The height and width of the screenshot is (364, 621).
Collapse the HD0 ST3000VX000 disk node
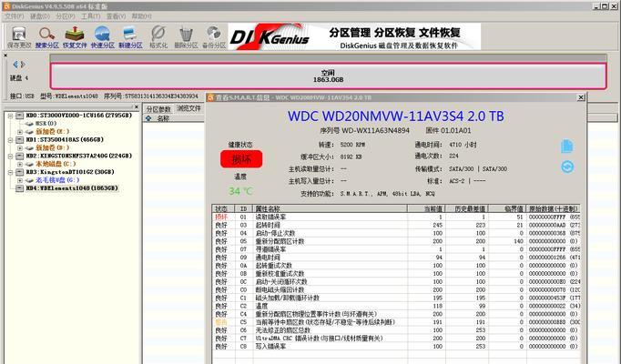(11, 116)
